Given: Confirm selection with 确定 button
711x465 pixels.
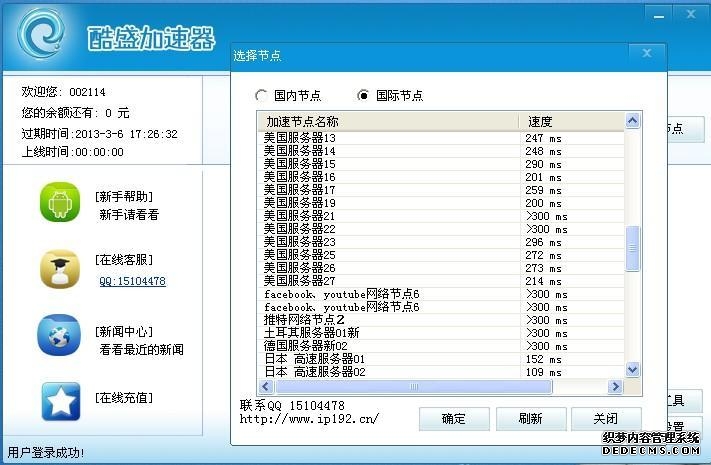Looking at the screenshot, I should pos(454,419).
